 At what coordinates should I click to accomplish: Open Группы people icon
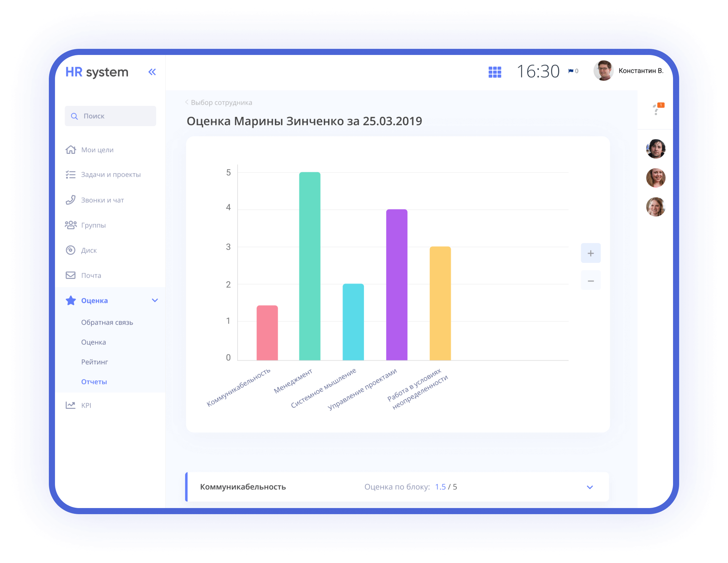[71, 225]
